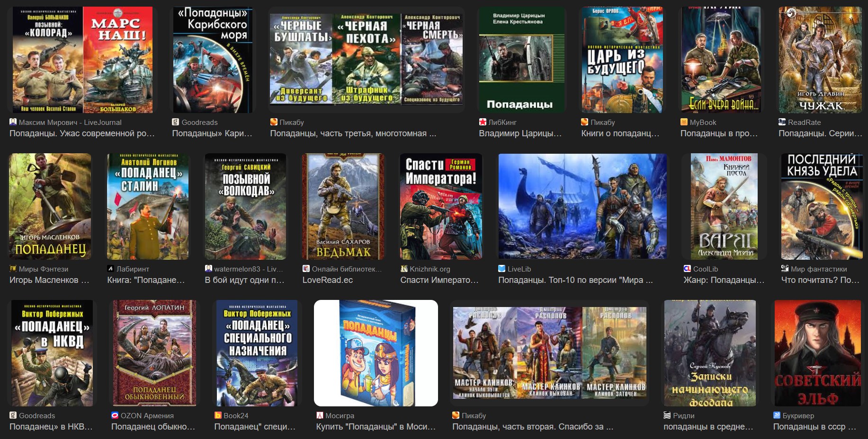Follow link Что почитать? По…
This screenshot has height=439, width=868.
pyautogui.click(x=820, y=280)
